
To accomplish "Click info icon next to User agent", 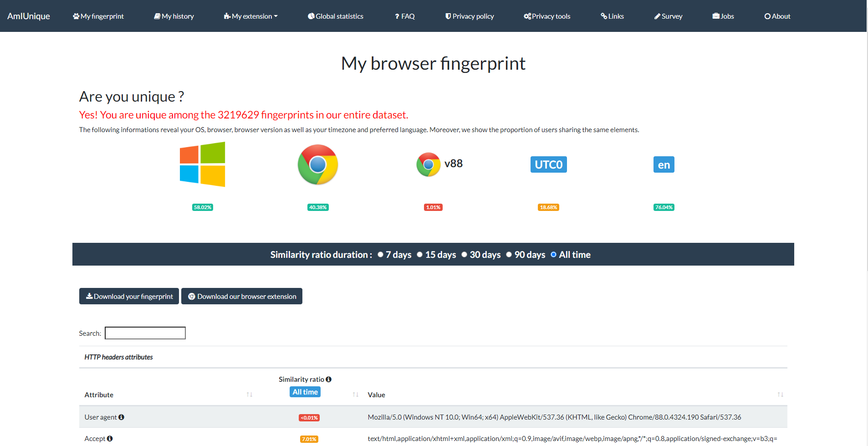I will [122, 417].
